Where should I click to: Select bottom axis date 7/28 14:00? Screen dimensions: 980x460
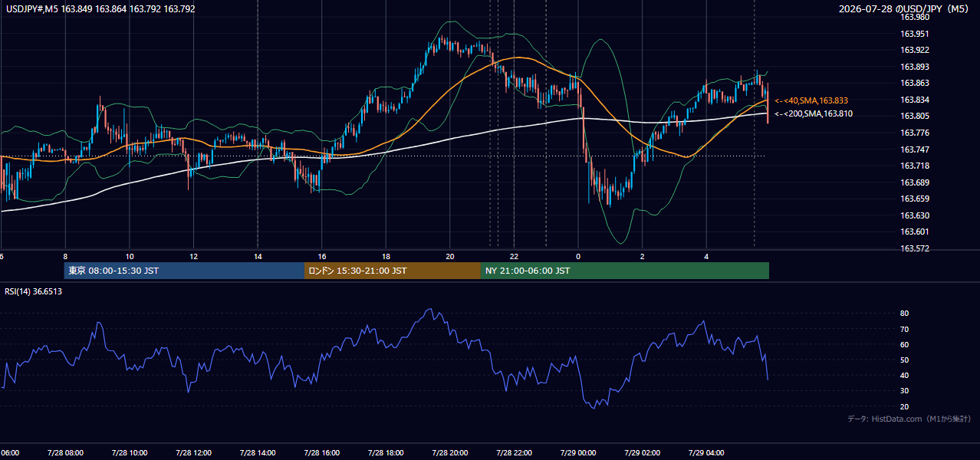click(x=258, y=453)
